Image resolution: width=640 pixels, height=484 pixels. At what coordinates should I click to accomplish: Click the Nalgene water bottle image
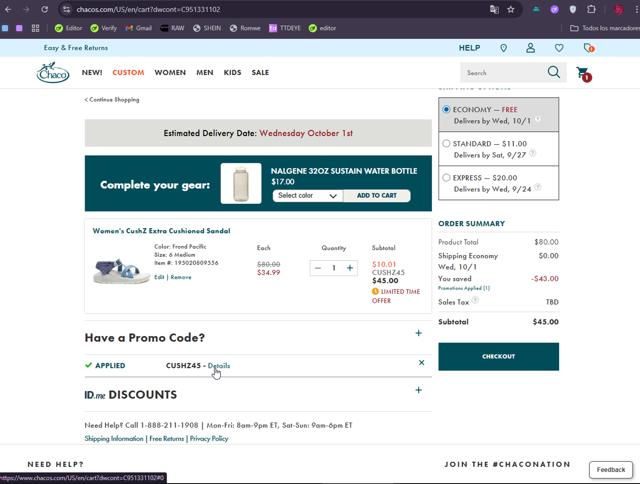click(241, 183)
